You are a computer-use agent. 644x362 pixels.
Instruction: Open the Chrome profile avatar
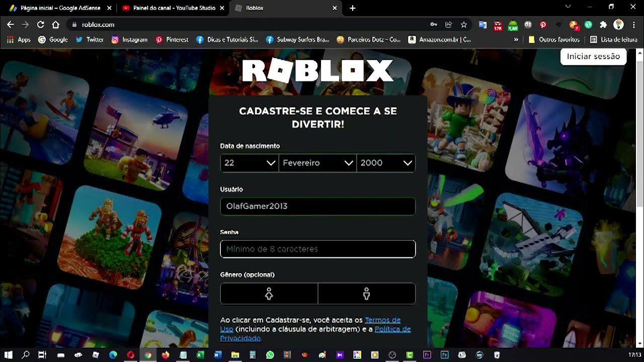619,25
